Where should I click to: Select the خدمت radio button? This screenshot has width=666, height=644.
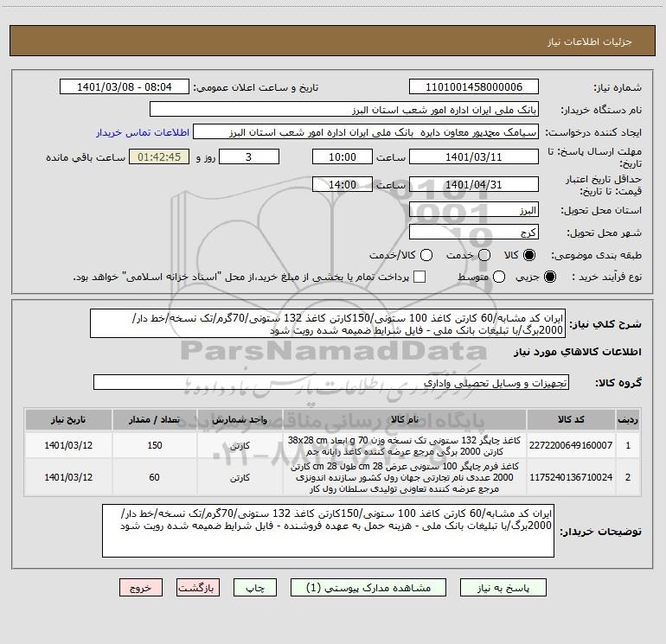click(484, 255)
